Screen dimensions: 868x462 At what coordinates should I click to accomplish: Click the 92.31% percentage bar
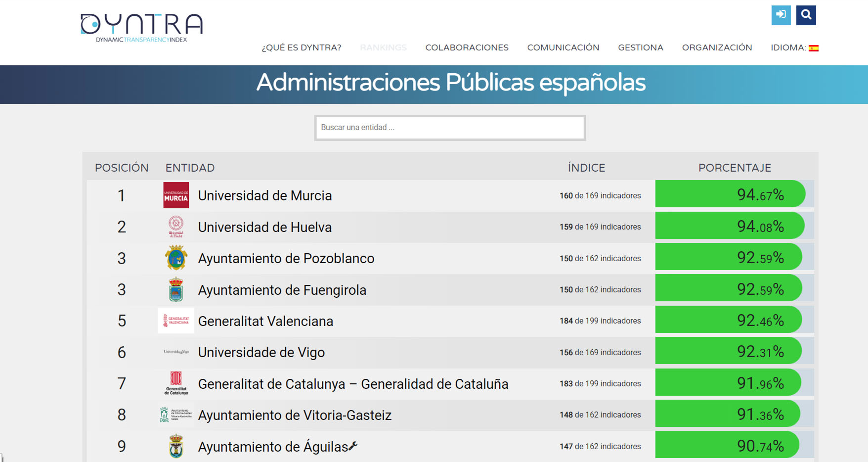tap(729, 351)
